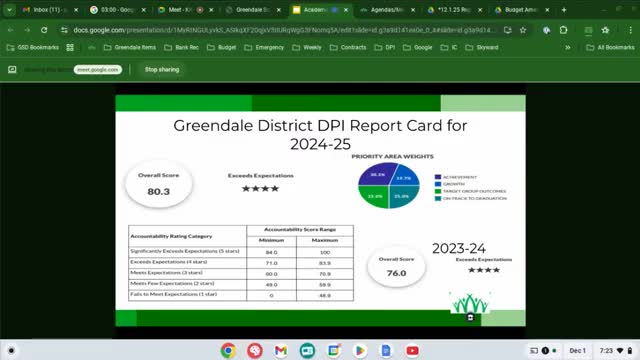Open the shield extension icon
The width and height of the screenshot is (640, 360).
(x=547, y=30)
